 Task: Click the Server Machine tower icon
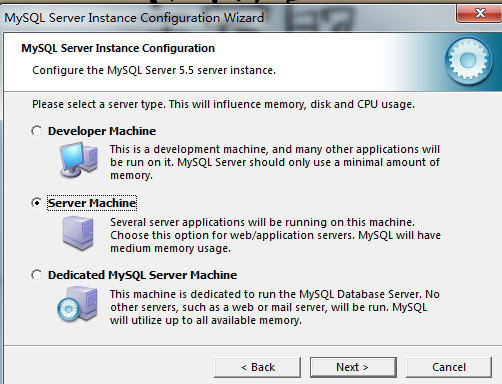tap(78, 233)
